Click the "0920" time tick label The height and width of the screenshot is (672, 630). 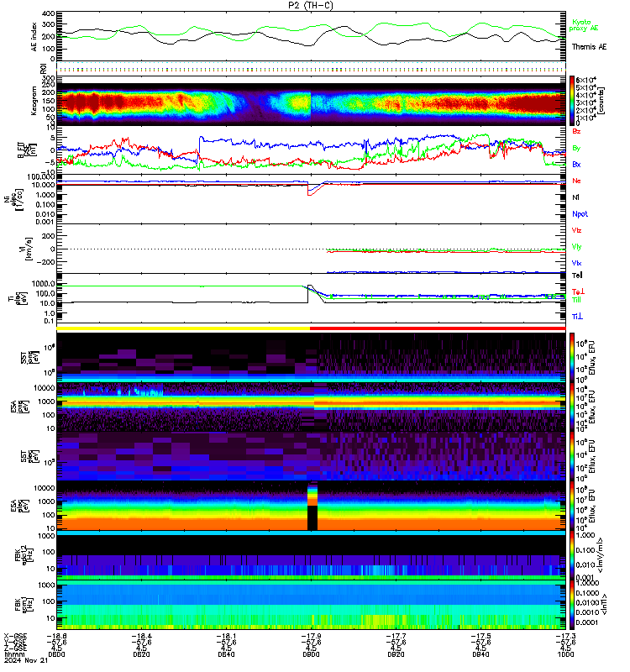point(396,654)
